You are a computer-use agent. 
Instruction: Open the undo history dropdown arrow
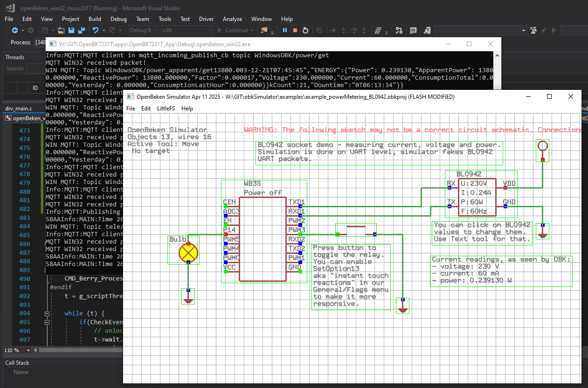(x=103, y=30)
